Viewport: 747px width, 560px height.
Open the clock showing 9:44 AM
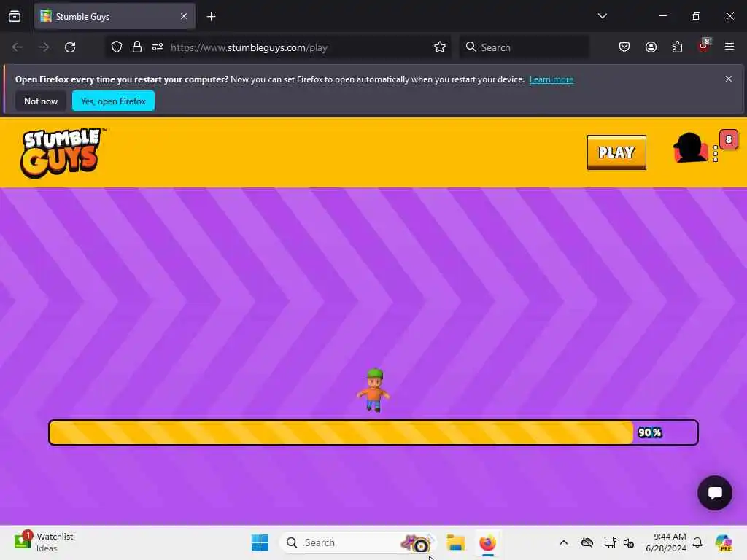(665, 542)
